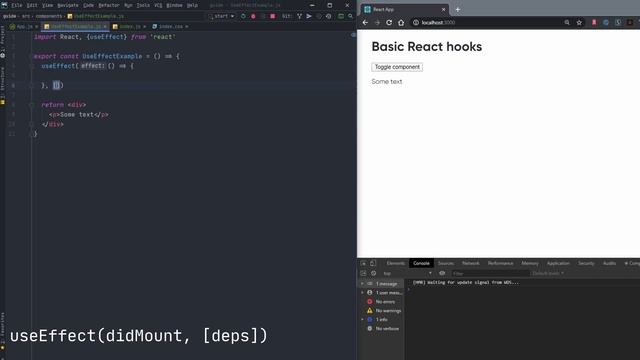Bookmark the page with star icon
The height and width of the screenshot is (360, 640).
point(579,22)
